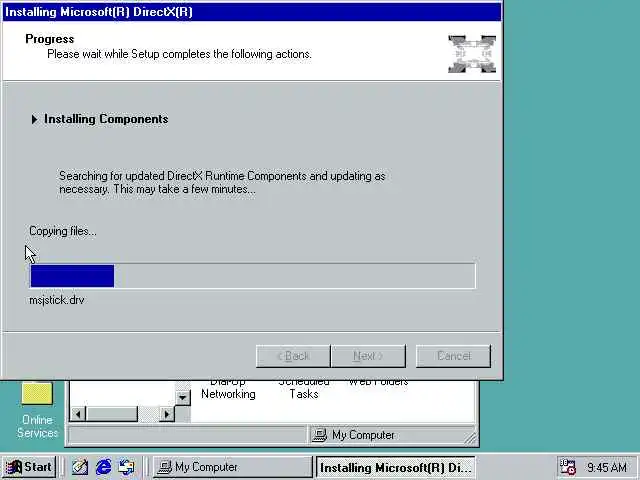Viewport: 640px width, 480px height.
Task: Click the msjstick.drv file name text
Action: tap(57, 300)
